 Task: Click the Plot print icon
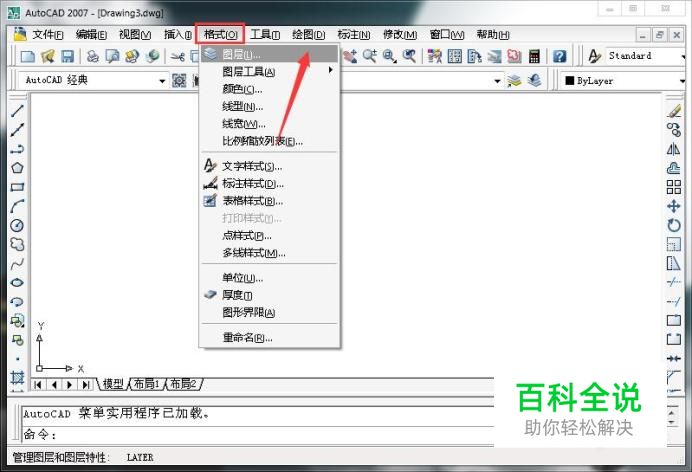[x=93, y=56]
